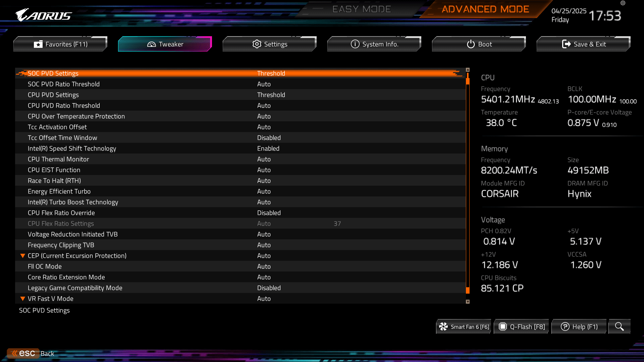The height and width of the screenshot is (362, 644).
Task: Click the small gear icon above clock
Action: 623,3
